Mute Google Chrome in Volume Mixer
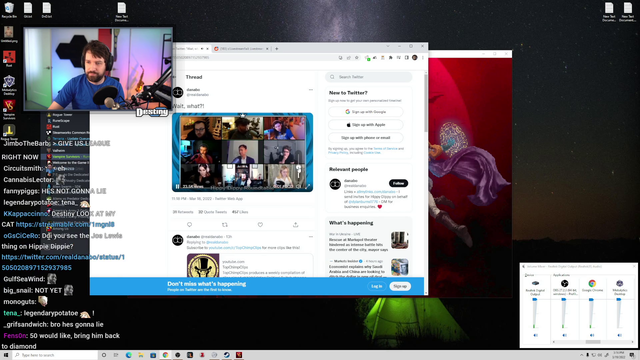The width and height of the screenshot is (640, 360). coord(592,335)
